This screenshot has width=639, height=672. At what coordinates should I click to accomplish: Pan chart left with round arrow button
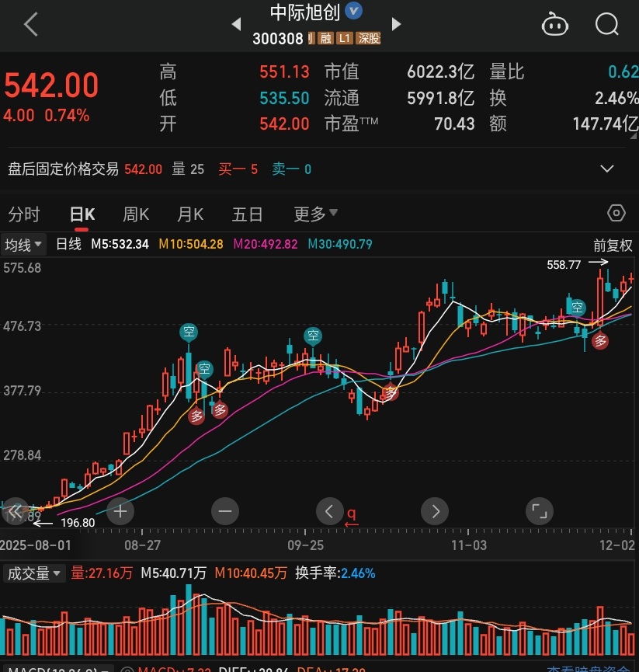tap(330, 511)
